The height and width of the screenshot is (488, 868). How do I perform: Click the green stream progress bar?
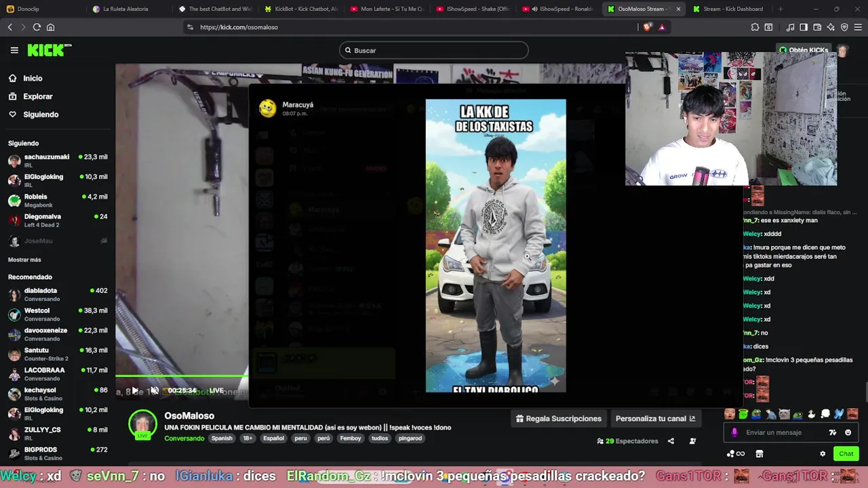click(182, 376)
